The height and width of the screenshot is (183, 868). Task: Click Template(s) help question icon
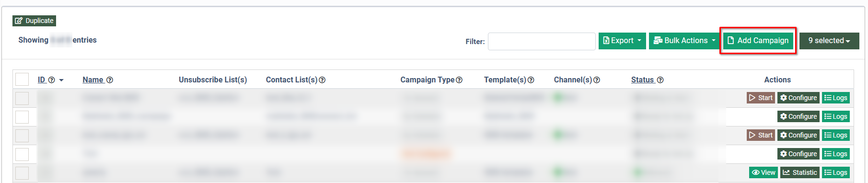coord(531,80)
